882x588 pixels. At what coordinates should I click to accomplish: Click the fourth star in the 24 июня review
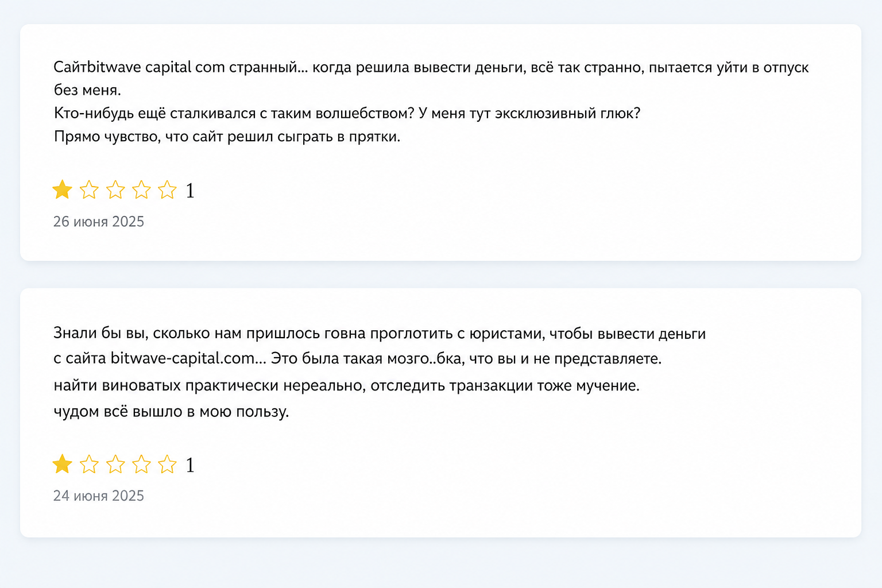[141, 464]
